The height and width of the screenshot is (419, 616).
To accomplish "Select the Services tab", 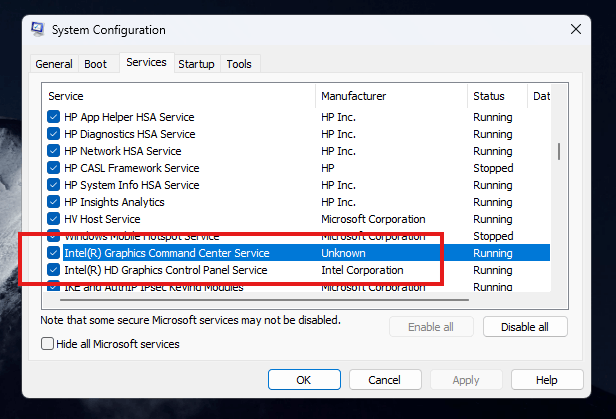I will click(x=146, y=62).
